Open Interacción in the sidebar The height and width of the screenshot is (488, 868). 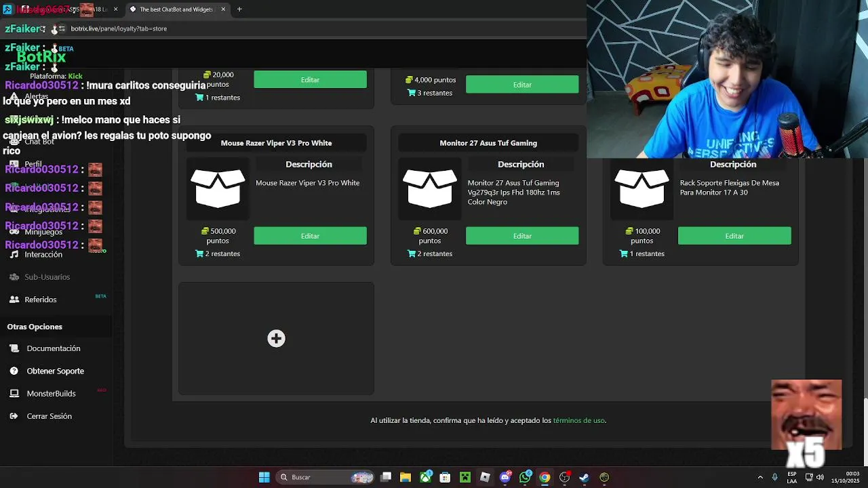[43, 254]
